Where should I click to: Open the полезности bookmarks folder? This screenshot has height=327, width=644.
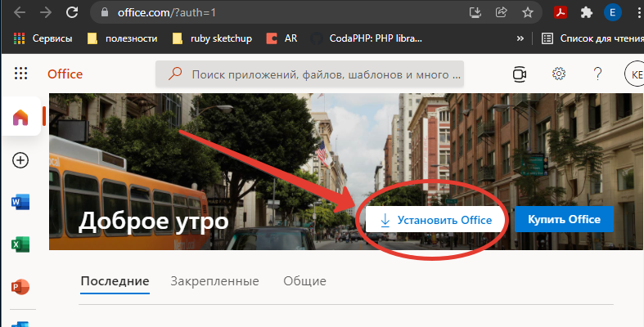(123, 38)
